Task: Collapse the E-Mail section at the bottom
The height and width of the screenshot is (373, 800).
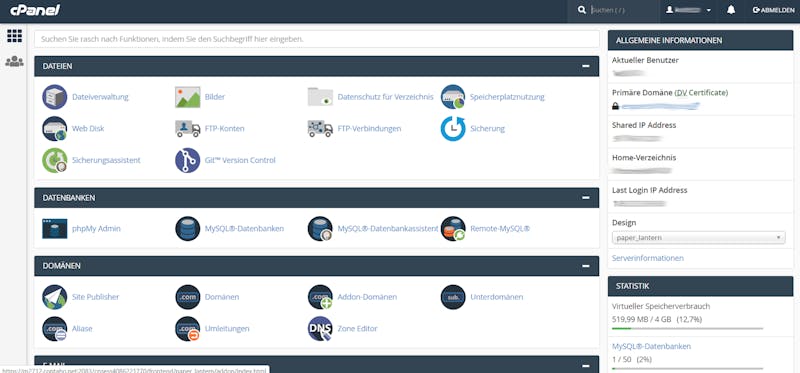Action: (586, 365)
